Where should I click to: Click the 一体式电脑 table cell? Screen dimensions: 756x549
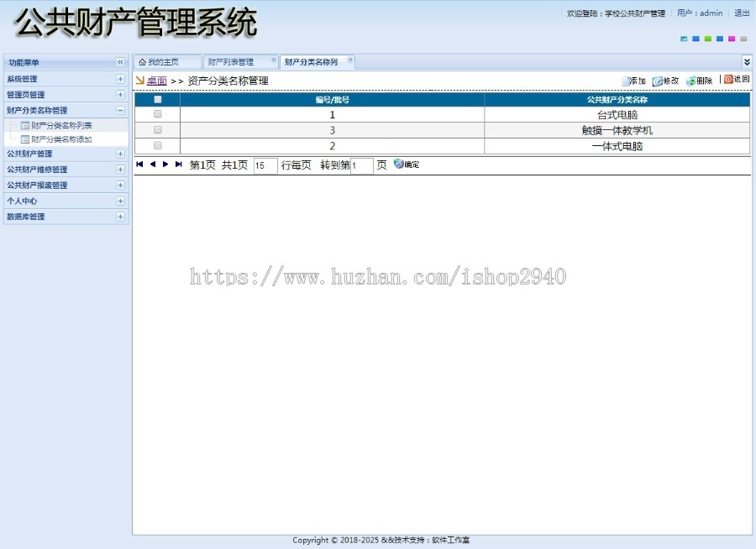tap(617, 146)
